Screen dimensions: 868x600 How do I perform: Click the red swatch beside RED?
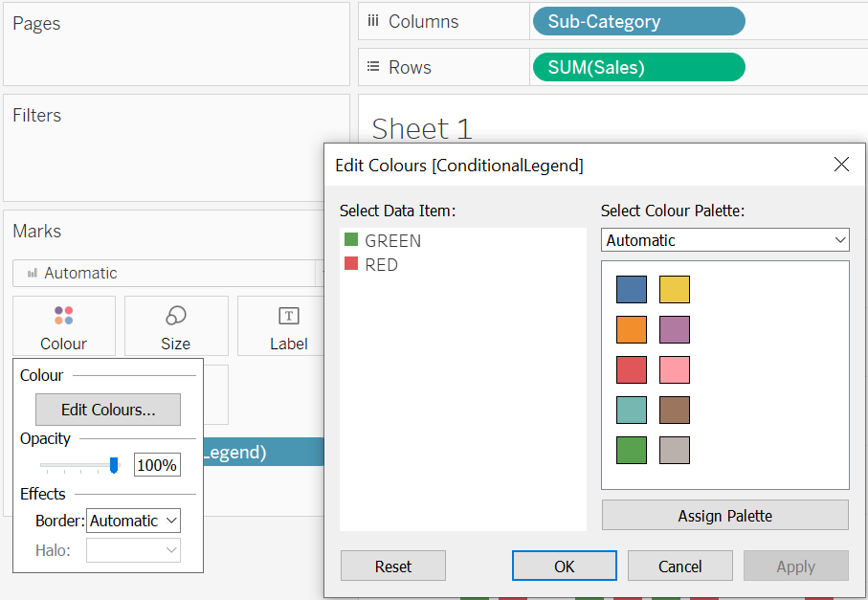350,264
